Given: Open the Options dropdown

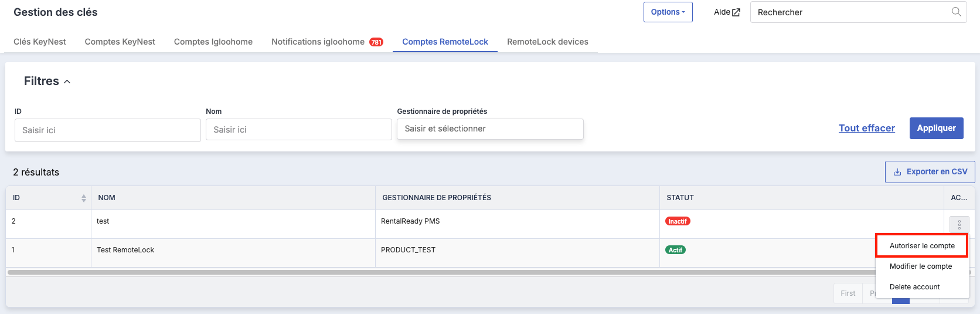Looking at the screenshot, I should 668,12.
